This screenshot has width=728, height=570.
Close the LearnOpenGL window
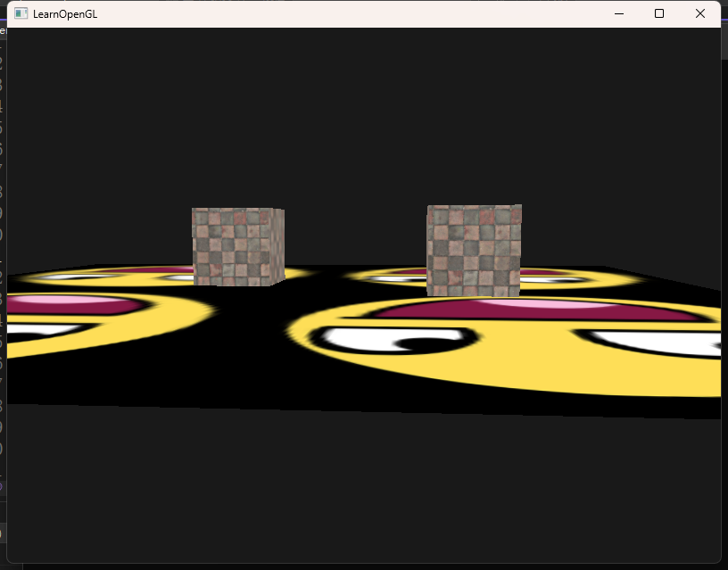click(700, 13)
